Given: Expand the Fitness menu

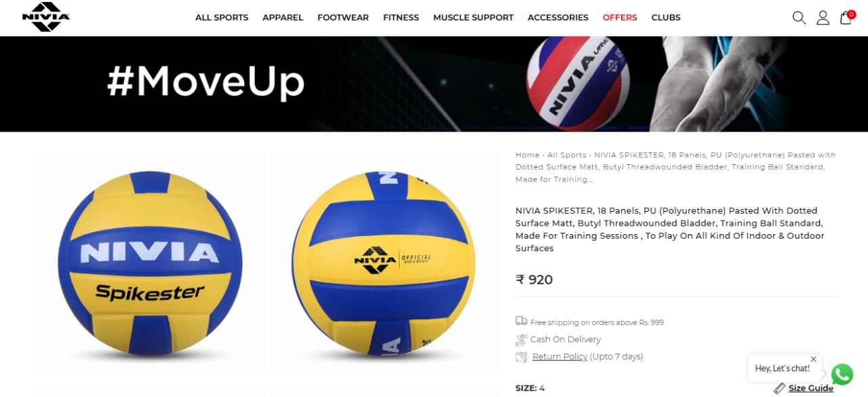Looking at the screenshot, I should [401, 18].
